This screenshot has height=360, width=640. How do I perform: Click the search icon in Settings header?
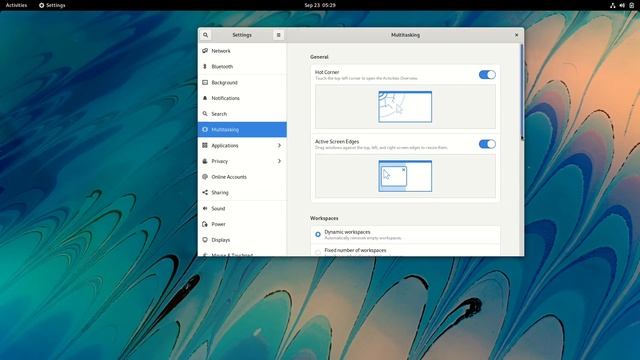click(x=205, y=35)
